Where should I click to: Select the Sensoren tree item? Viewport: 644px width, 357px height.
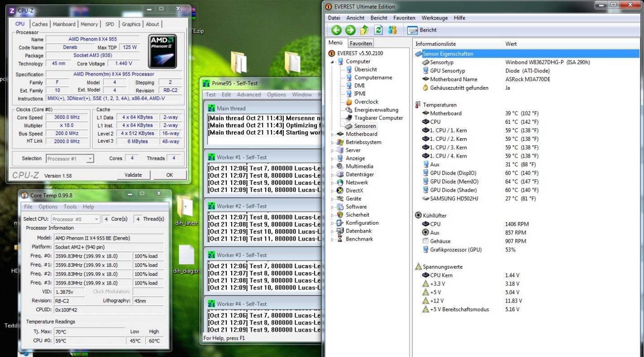point(365,126)
